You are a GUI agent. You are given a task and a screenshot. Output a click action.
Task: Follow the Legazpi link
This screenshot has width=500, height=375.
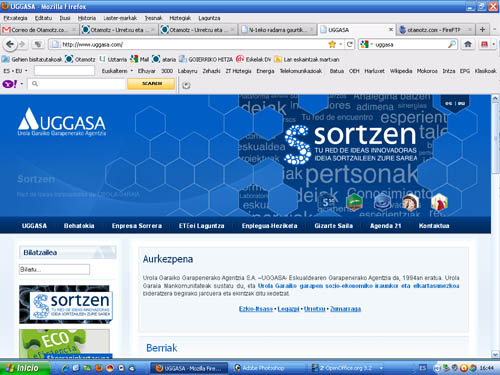tap(288, 309)
